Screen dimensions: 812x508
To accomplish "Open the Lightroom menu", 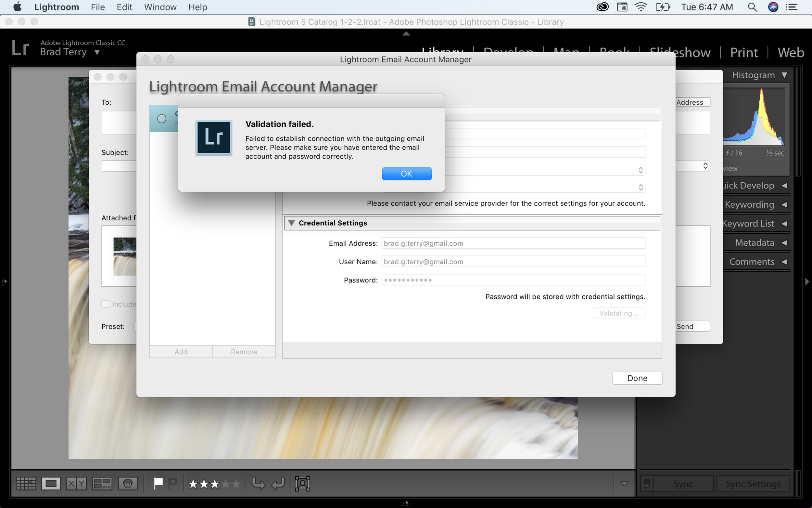I will pos(57,7).
